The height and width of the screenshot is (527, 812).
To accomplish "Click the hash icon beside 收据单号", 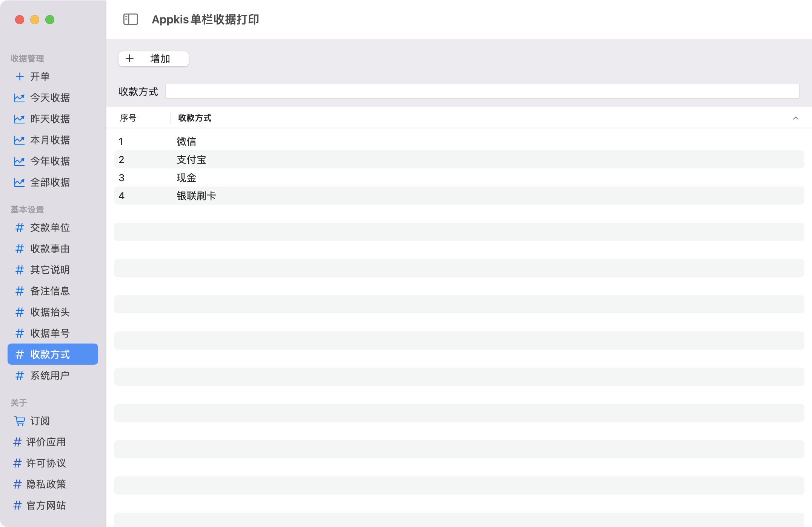I will 20,333.
